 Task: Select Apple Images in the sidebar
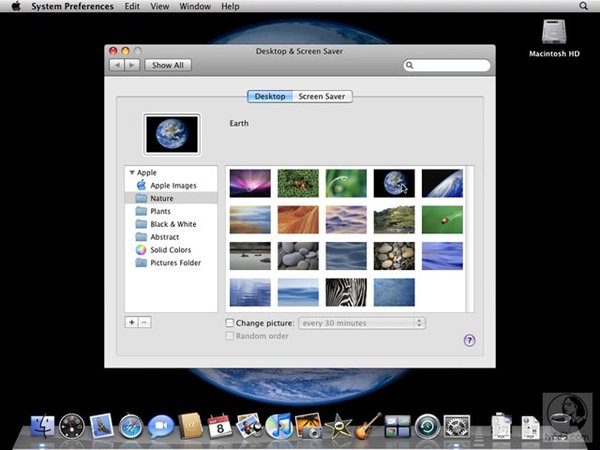tap(171, 186)
